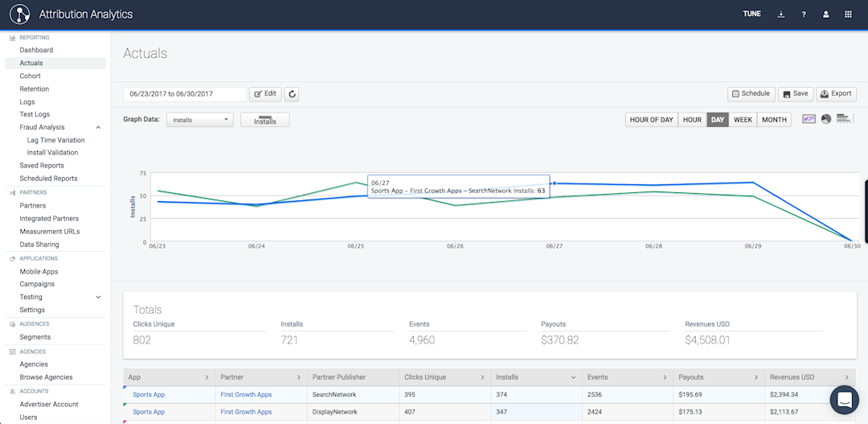Go to Integrated Partners page

tap(49, 219)
